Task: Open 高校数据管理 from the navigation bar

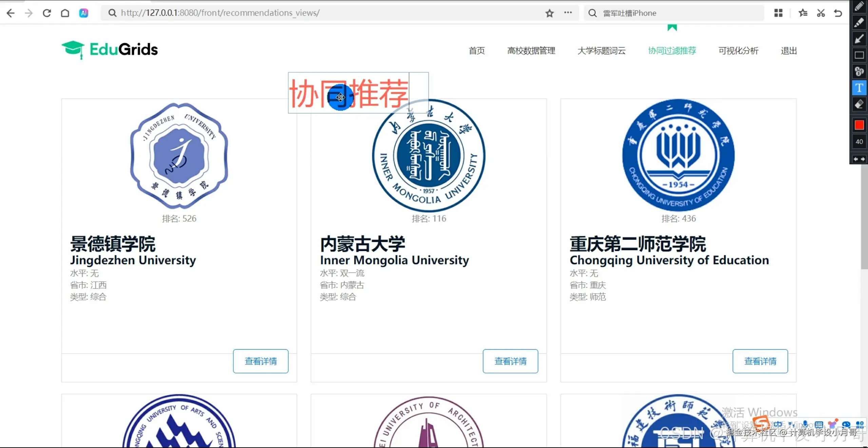Action: (531, 51)
